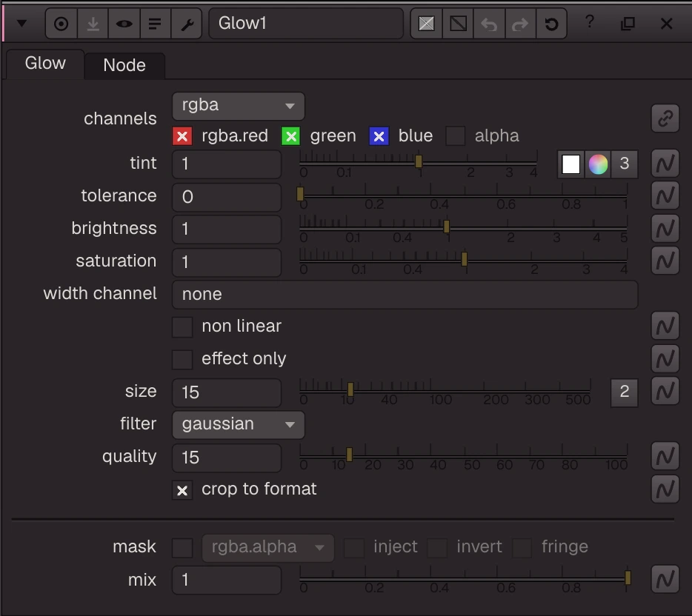Open the non linear animation curve menu

tap(665, 326)
